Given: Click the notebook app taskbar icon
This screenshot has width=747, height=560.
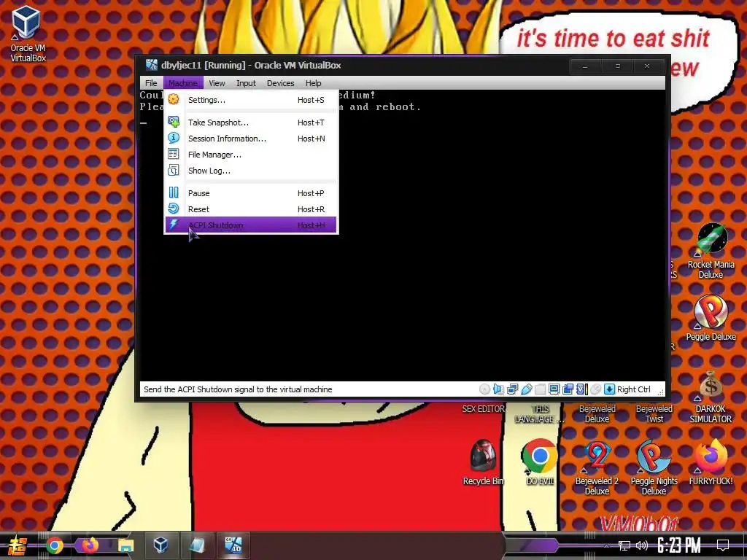Looking at the screenshot, I should tap(197, 545).
